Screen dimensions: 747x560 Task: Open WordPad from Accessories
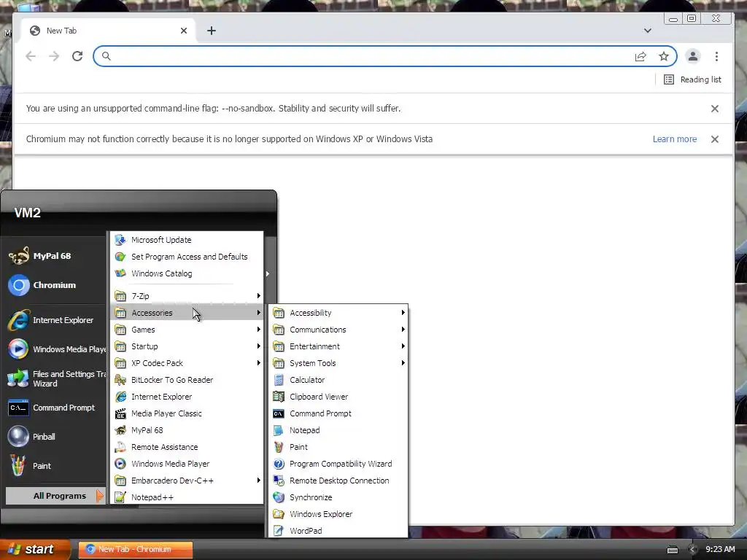tap(338, 531)
